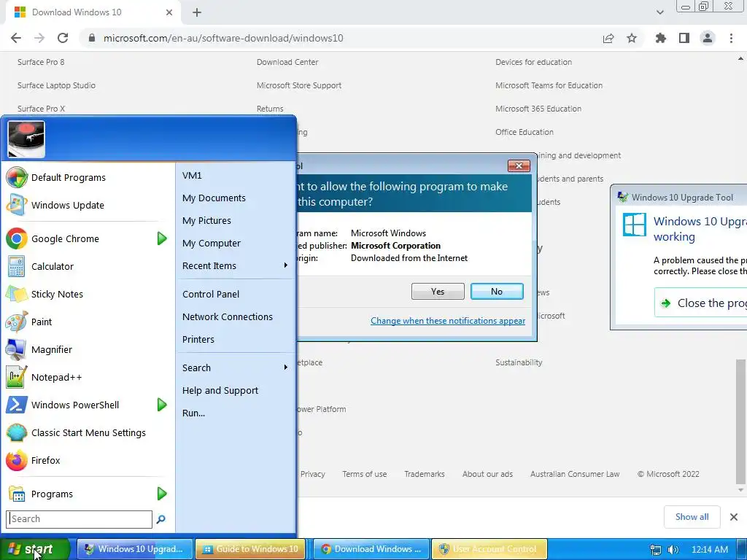
Task: Reload the Chrome page
Action: (x=63, y=38)
